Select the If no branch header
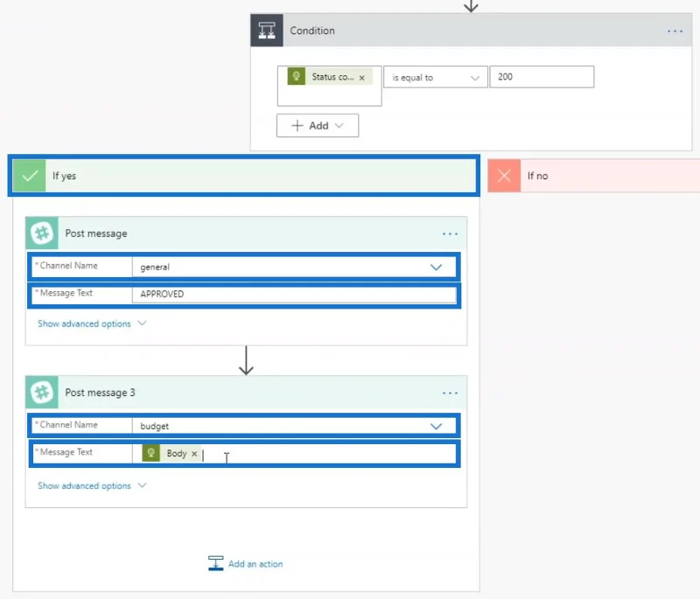Image resolution: width=700 pixels, height=599 pixels. 594,176
